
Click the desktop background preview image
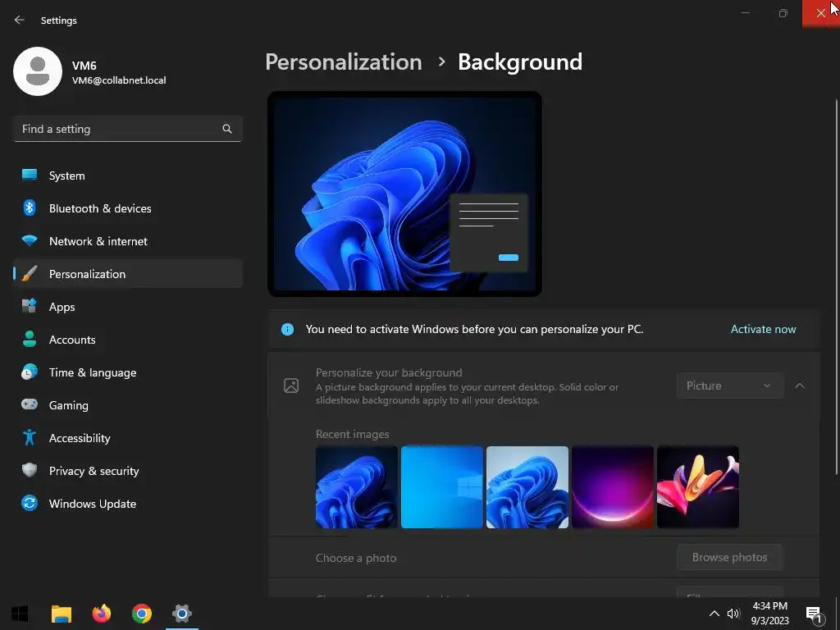(x=404, y=194)
